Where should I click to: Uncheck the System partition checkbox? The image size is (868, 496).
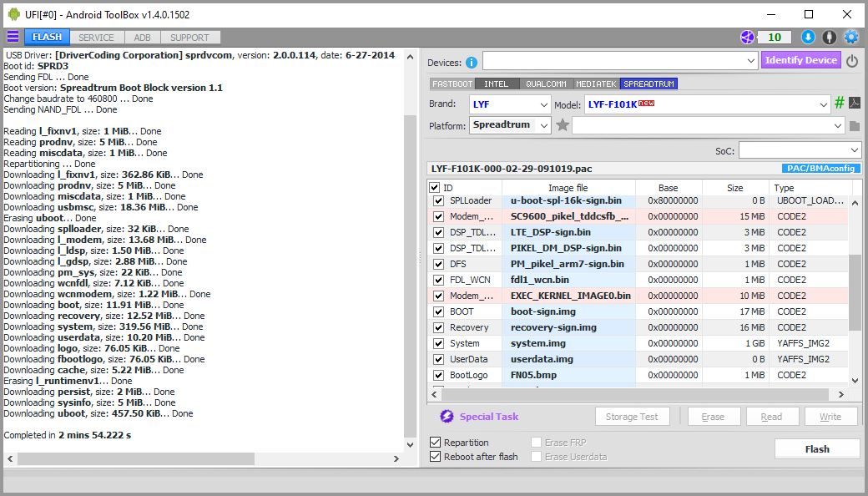tap(438, 344)
